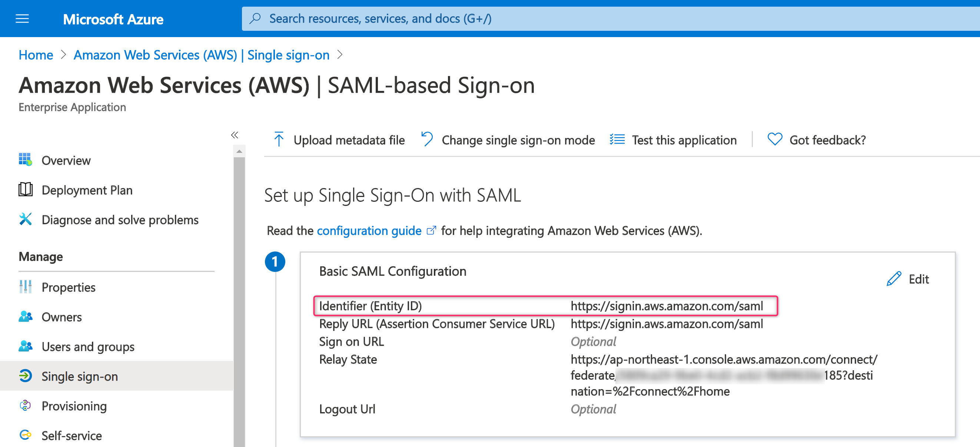Click the Overview grid icon
Image resolution: width=980 pixels, height=447 pixels.
[25, 160]
